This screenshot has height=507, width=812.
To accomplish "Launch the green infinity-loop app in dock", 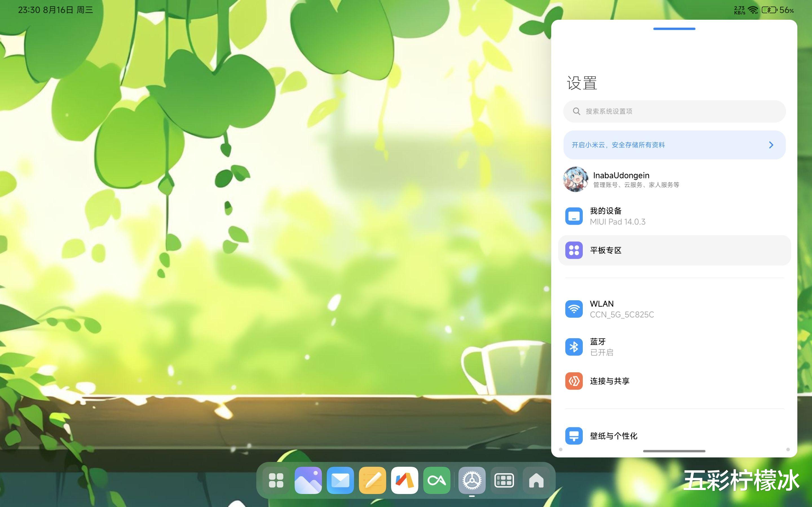I will [436, 480].
